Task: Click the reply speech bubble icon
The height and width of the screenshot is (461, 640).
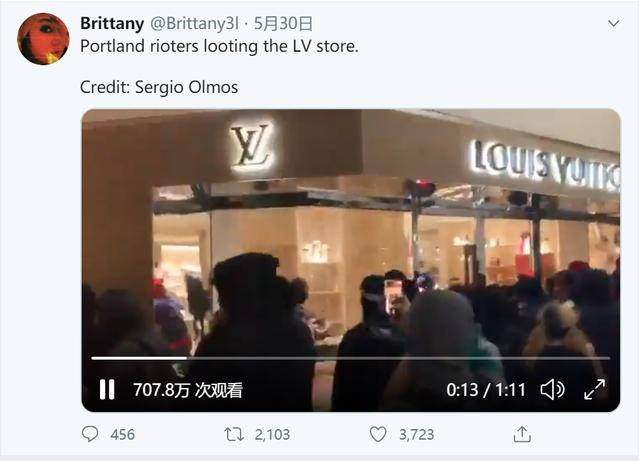Action: click(x=90, y=434)
